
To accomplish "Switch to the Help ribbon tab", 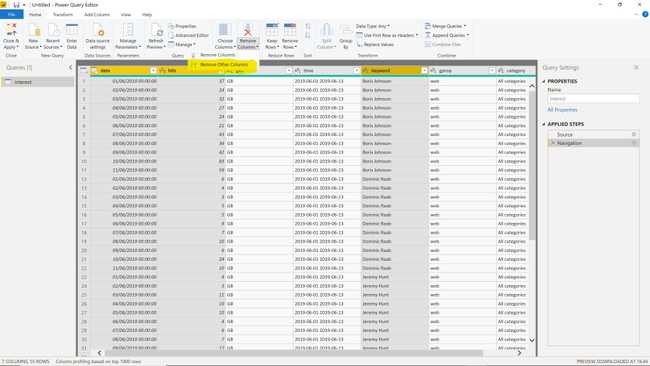I will 147,15.
